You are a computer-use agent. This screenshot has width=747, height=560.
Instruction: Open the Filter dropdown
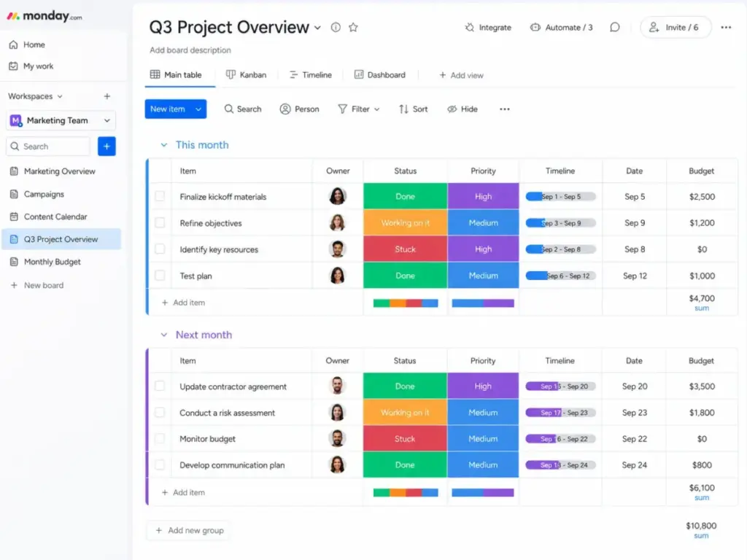pyautogui.click(x=359, y=109)
